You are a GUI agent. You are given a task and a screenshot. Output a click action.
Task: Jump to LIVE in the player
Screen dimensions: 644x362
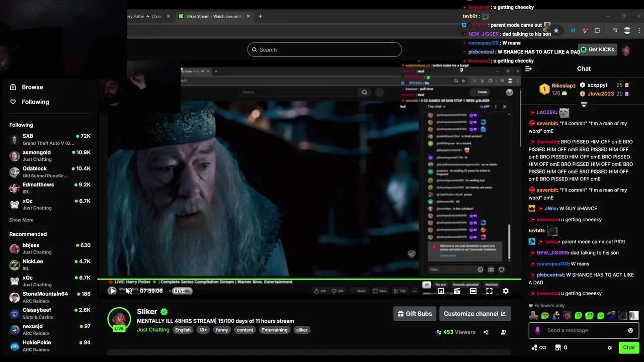179,291
